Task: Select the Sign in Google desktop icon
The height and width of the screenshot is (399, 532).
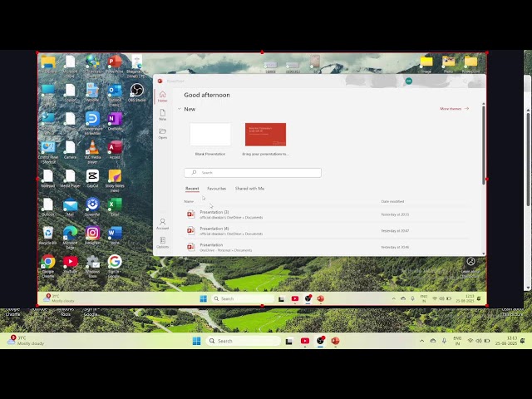Action: click(x=115, y=266)
